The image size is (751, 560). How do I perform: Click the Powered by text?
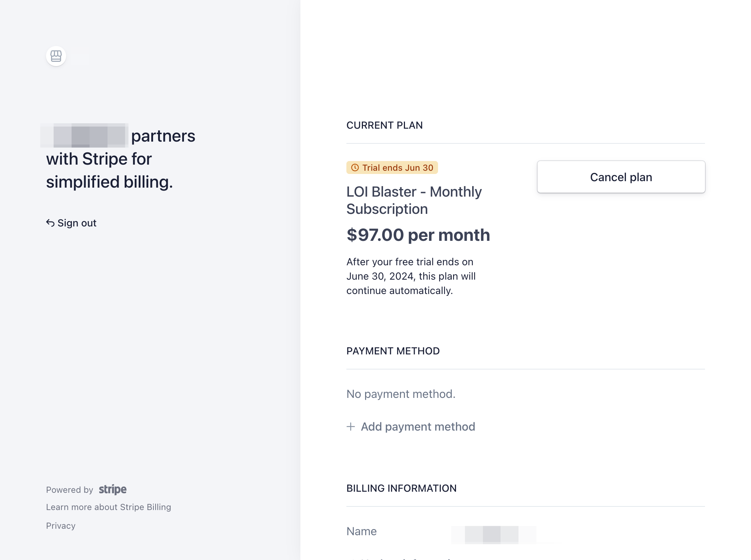pos(70,490)
